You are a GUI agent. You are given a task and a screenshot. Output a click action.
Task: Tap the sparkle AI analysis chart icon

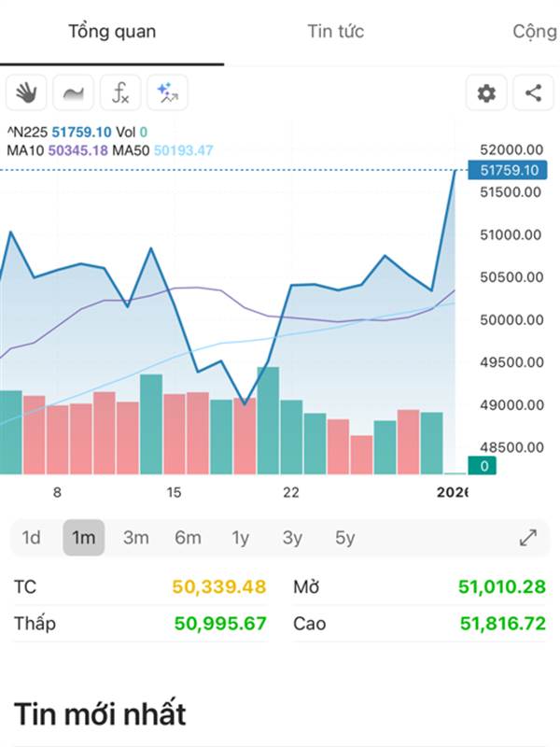pyautogui.click(x=167, y=92)
